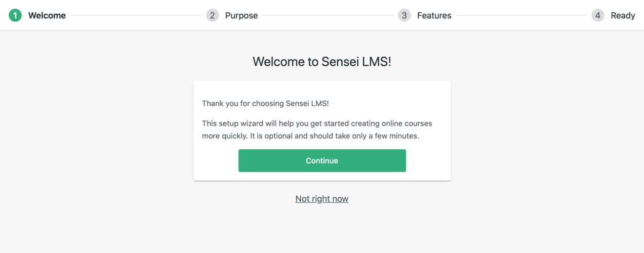Click the "Welcome to Sensei LMS!" heading
The image size is (644, 253).
[322, 62]
